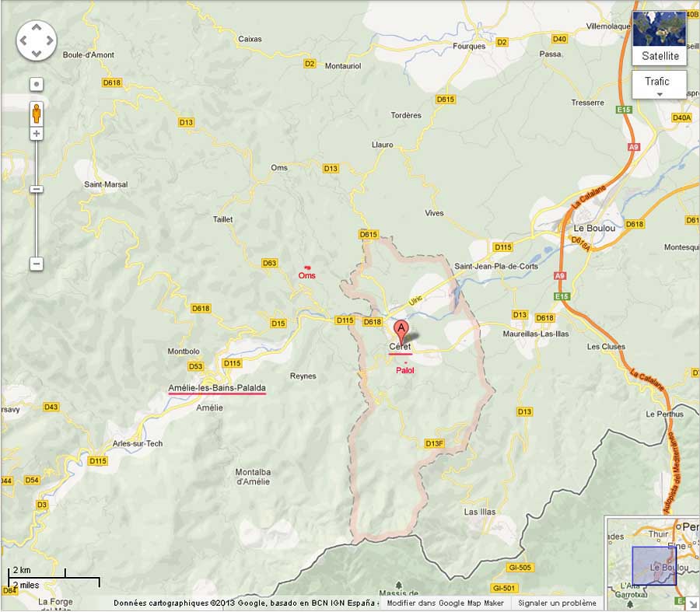Click the D63 road badge
The image size is (700, 612).
pyautogui.click(x=270, y=263)
